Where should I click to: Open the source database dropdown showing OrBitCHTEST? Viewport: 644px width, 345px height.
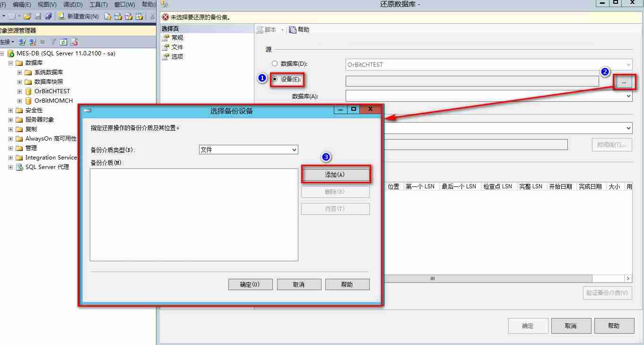(489, 64)
